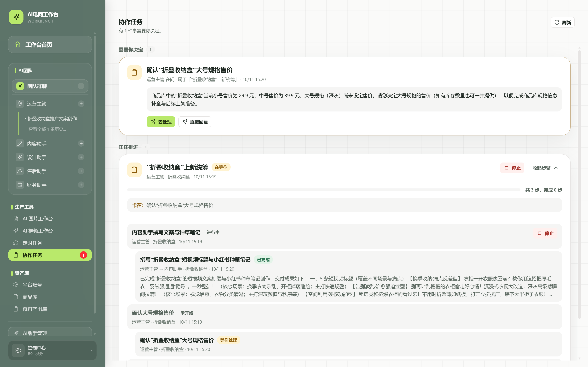Click the red notification badge on 协作任务
Viewport: 588px width, 367px height.
(83, 255)
